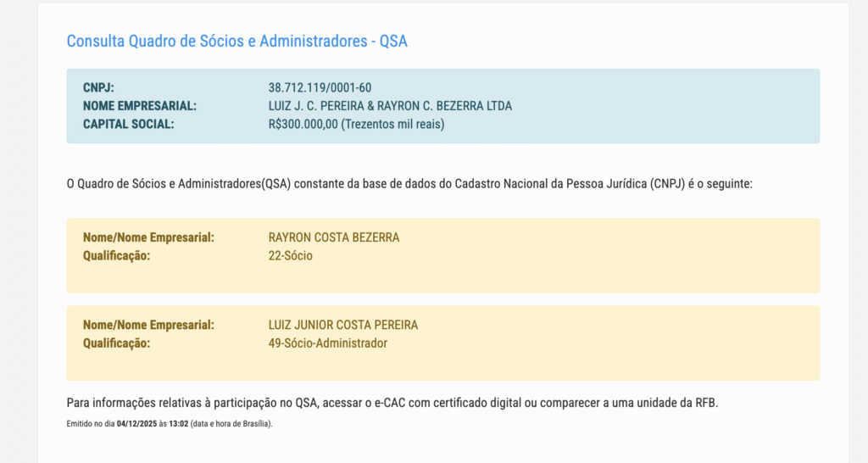868x463 pixels.
Task: Click the issue time 13:02
Action: [179, 423]
